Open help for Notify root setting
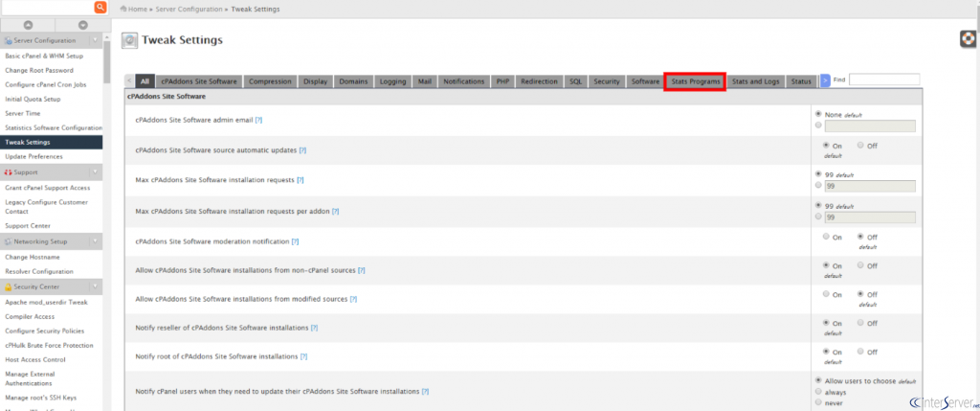 coord(303,356)
